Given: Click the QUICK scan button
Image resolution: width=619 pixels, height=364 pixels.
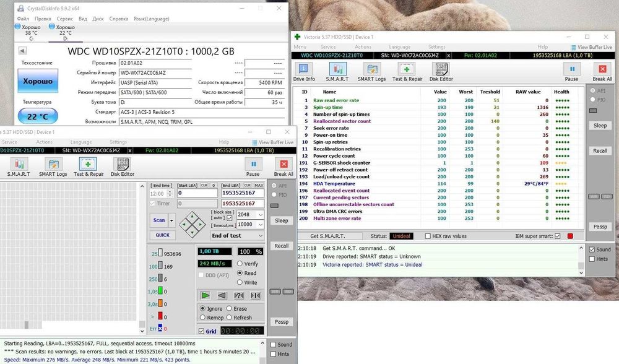Looking at the screenshot, I should pos(162,235).
